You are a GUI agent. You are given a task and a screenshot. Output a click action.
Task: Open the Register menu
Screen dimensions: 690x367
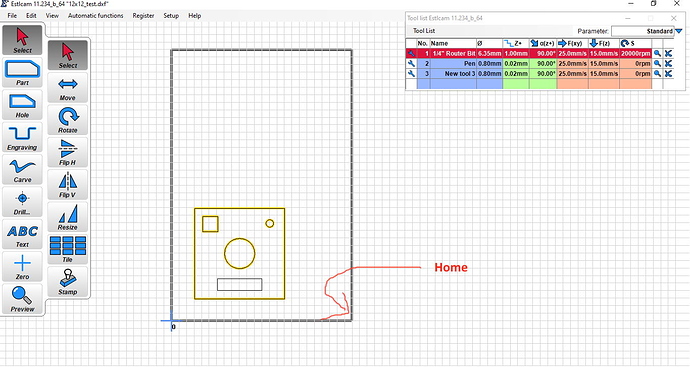tap(143, 15)
